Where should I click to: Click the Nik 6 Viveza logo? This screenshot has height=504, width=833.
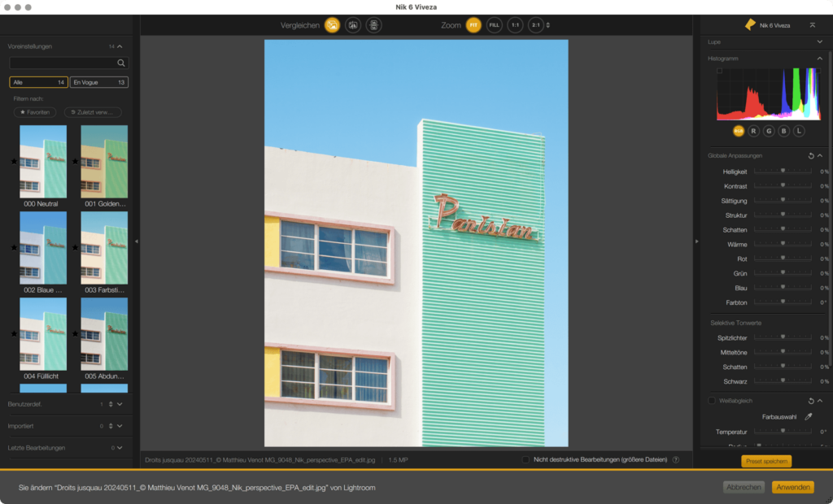point(750,25)
